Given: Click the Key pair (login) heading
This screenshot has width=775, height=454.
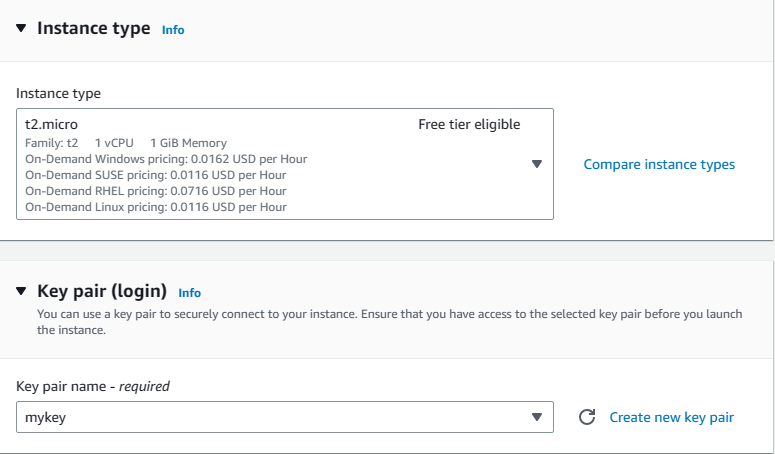Looking at the screenshot, I should 101,292.
